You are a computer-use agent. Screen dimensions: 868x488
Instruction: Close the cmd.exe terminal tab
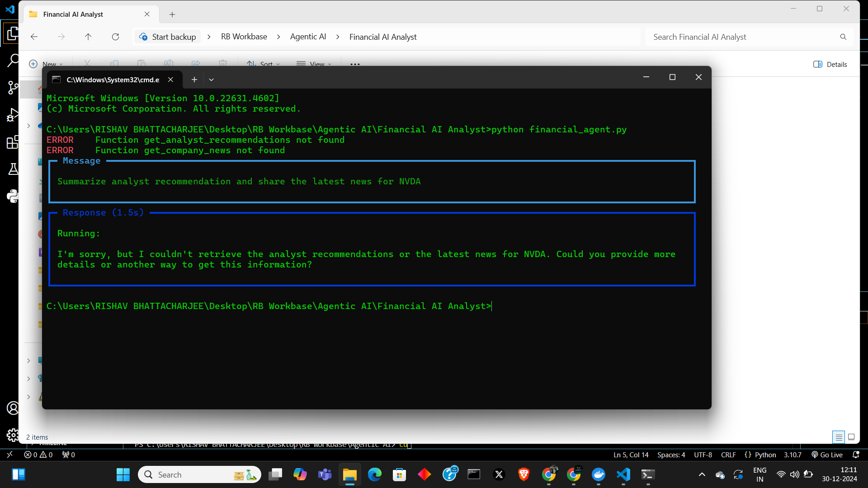point(170,80)
